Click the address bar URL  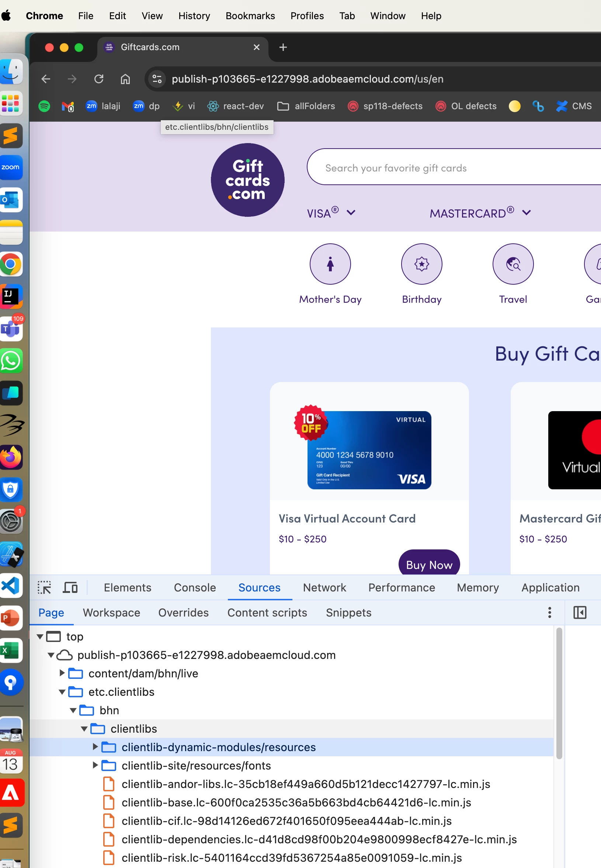click(x=307, y=79)
